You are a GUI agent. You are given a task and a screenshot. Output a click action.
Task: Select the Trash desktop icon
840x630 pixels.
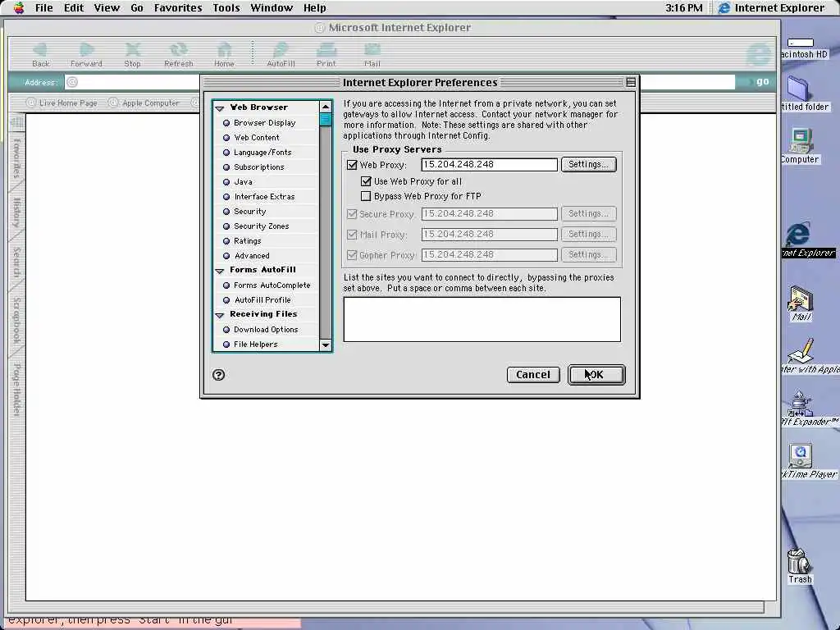(x=799, y=561)
